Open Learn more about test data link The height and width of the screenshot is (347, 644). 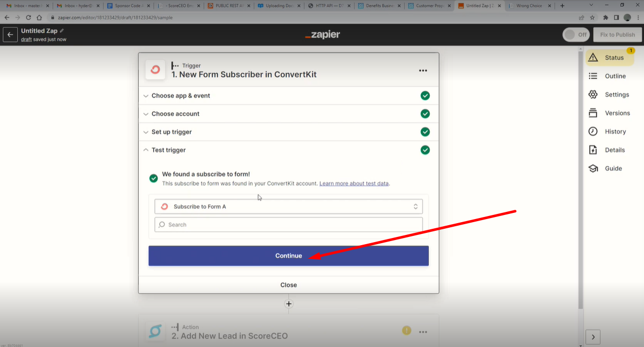(x=354, y=183)
